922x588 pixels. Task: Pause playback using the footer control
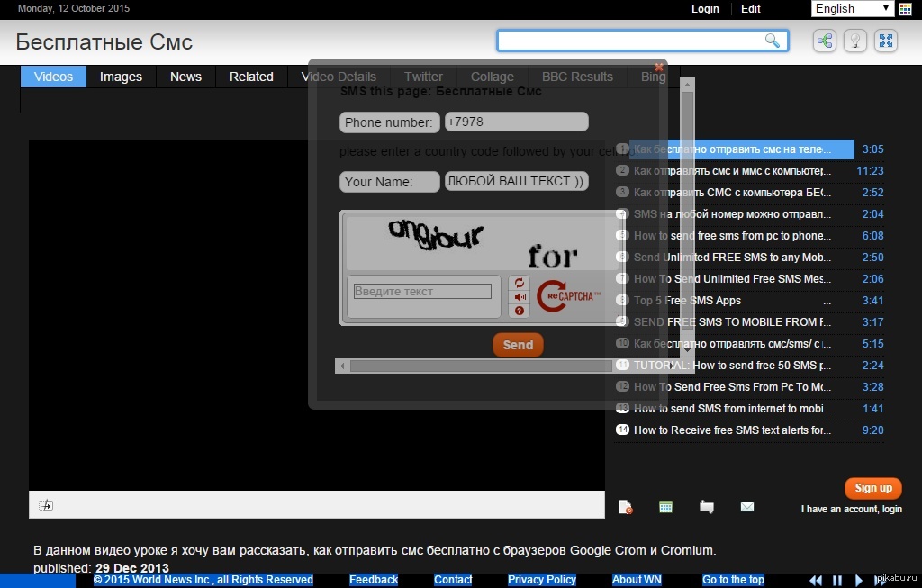point(837,581)
